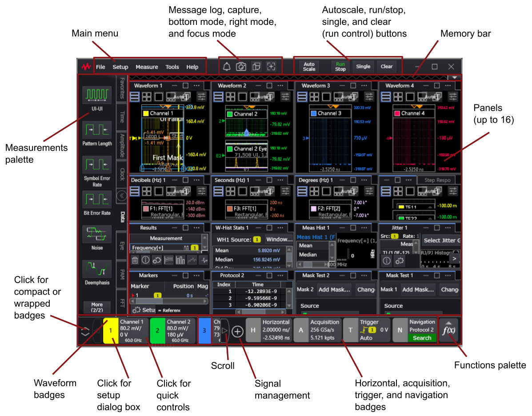
Task: Open the message log bell icon
Action: [x=227, y=67]
